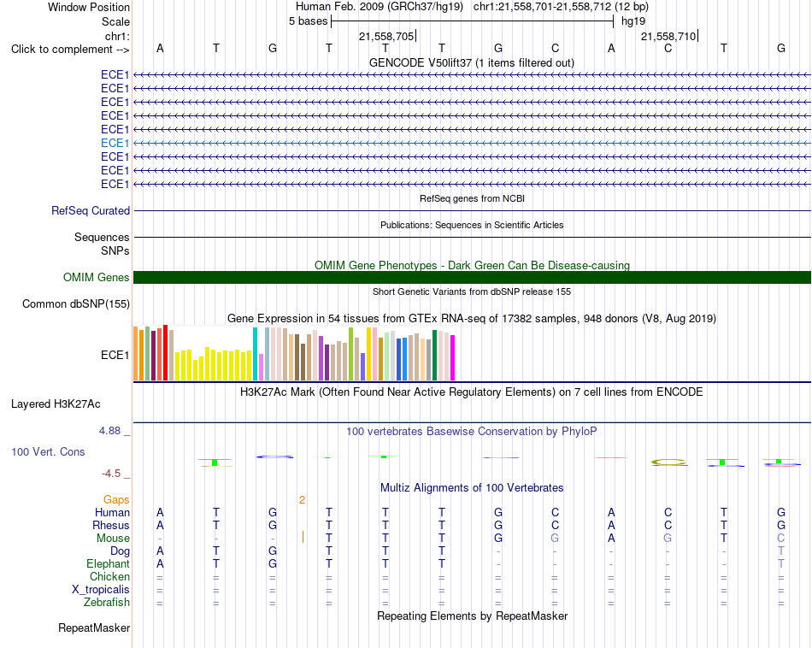Select the Zebrafish species label
The image size is (812, 648).
[x=107, y=603]
